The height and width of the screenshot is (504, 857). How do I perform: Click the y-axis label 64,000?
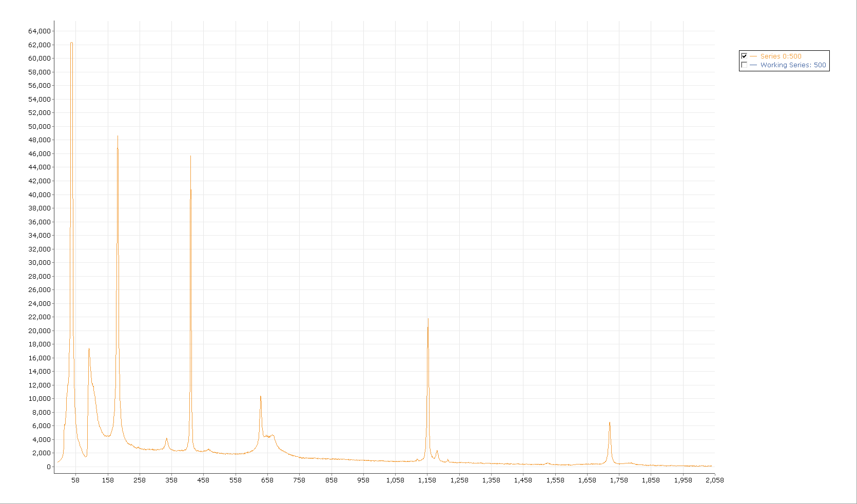(x=40, y=31)
